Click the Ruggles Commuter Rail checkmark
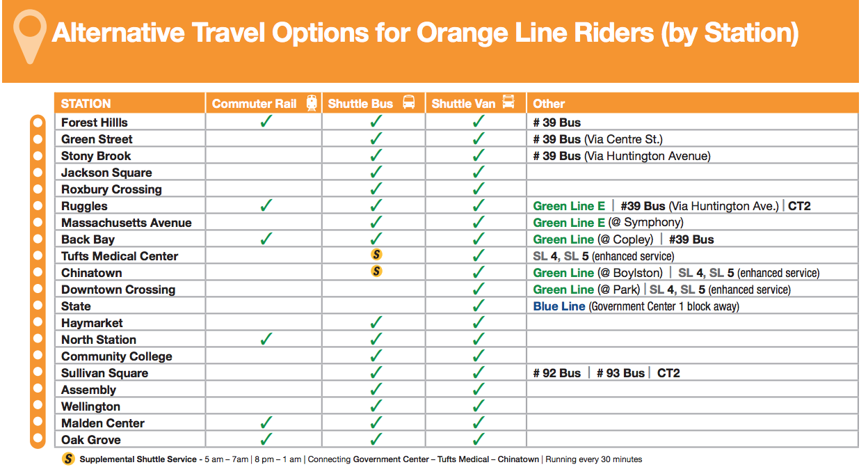Image resolution: width=868 pixels, height=474 pixels. pyautogui.click(x=265, y=205)
